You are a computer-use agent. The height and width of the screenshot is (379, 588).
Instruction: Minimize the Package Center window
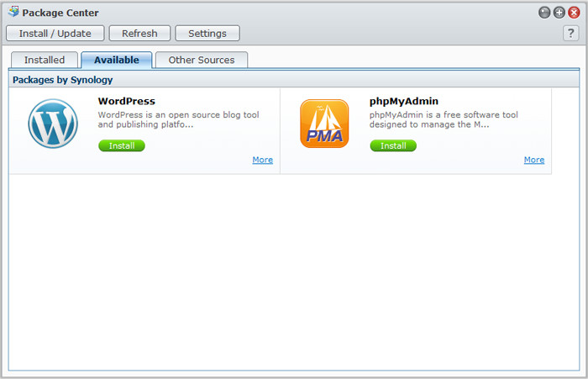(x=544, y=13)
